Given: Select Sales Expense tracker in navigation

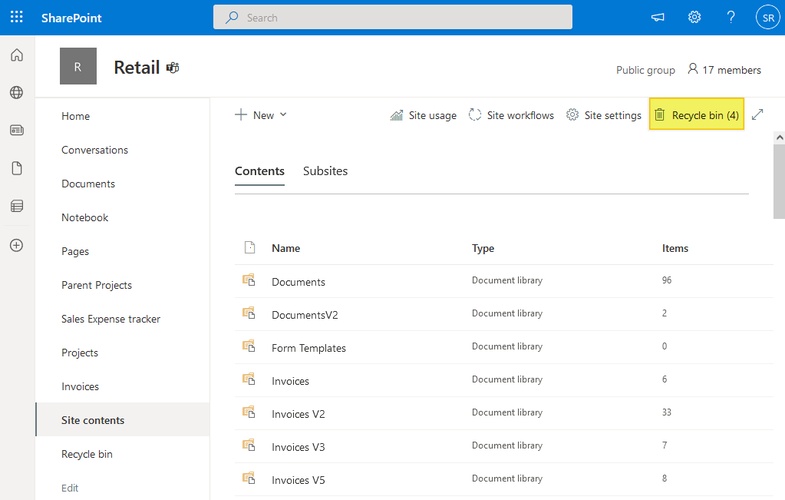Looking at the screenshot, I should pyautogui.click(x=111, y=319).
